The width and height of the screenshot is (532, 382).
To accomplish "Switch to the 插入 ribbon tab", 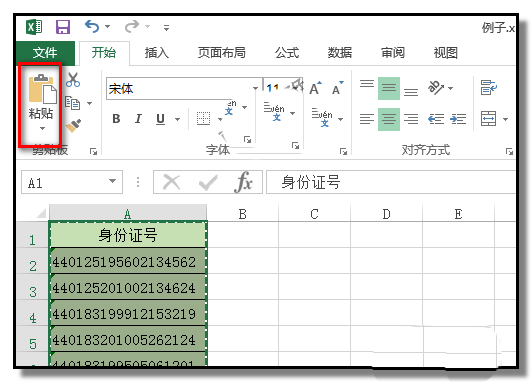I will (156, 53).
